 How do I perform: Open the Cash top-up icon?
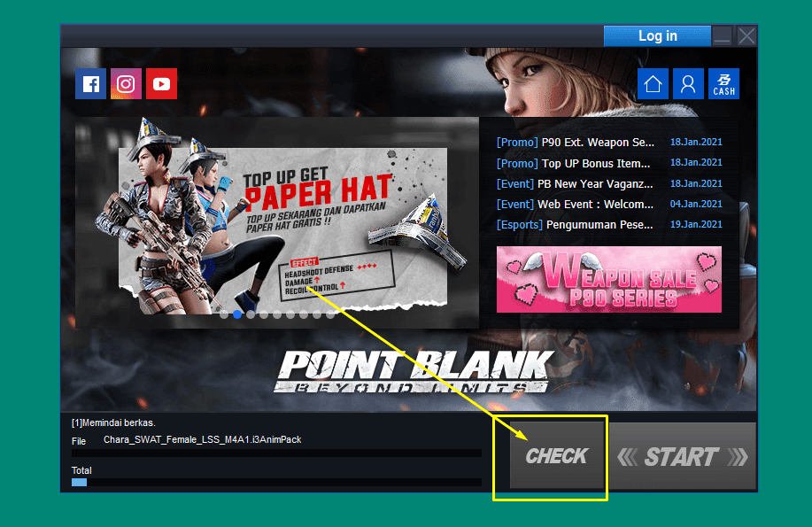pos(723,83)
